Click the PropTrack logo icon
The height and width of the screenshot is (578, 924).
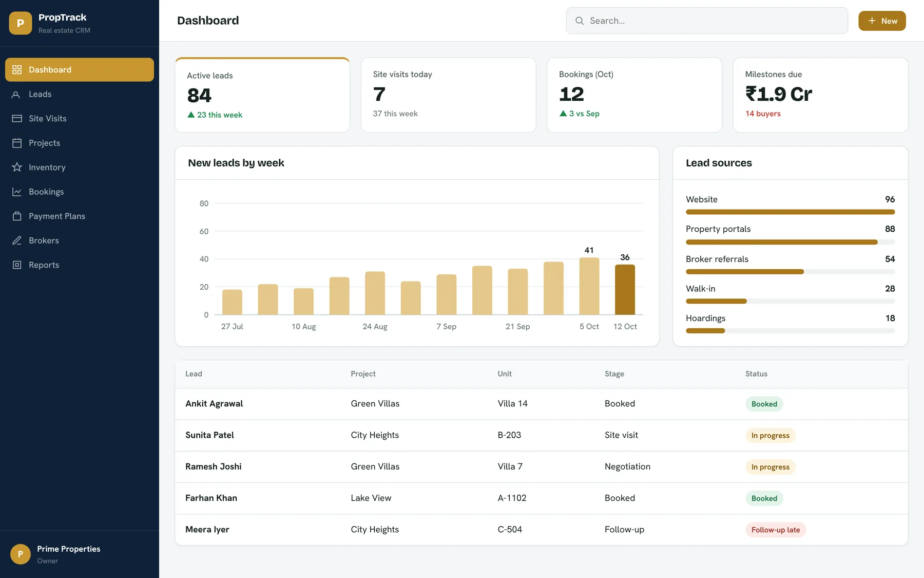coord(21,23)
